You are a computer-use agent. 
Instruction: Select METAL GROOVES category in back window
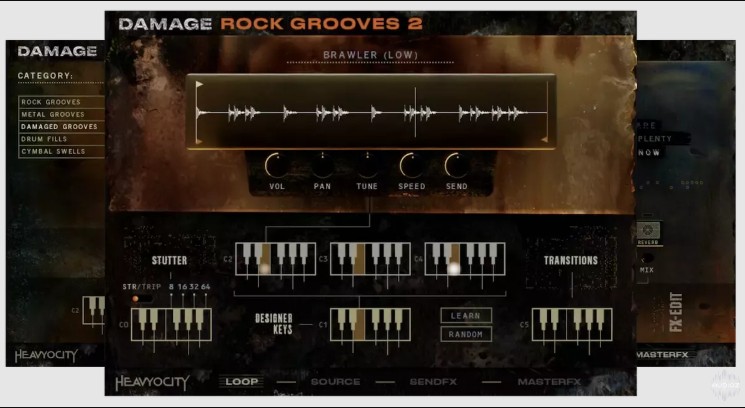[x=61, y=114]
